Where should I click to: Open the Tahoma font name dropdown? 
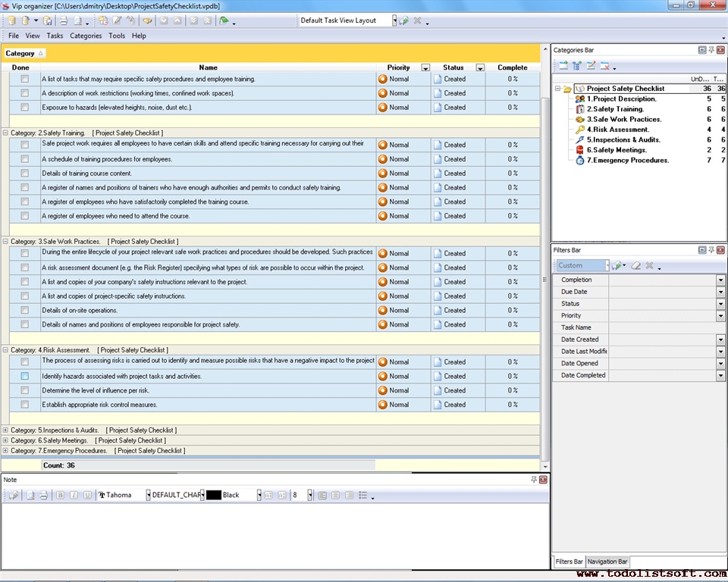tap(147, 495)
